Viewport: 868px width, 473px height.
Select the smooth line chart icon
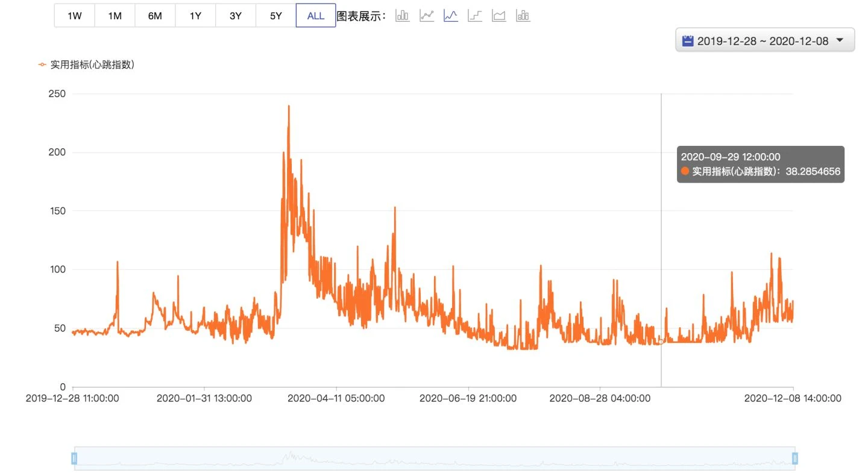click(451, 16)
